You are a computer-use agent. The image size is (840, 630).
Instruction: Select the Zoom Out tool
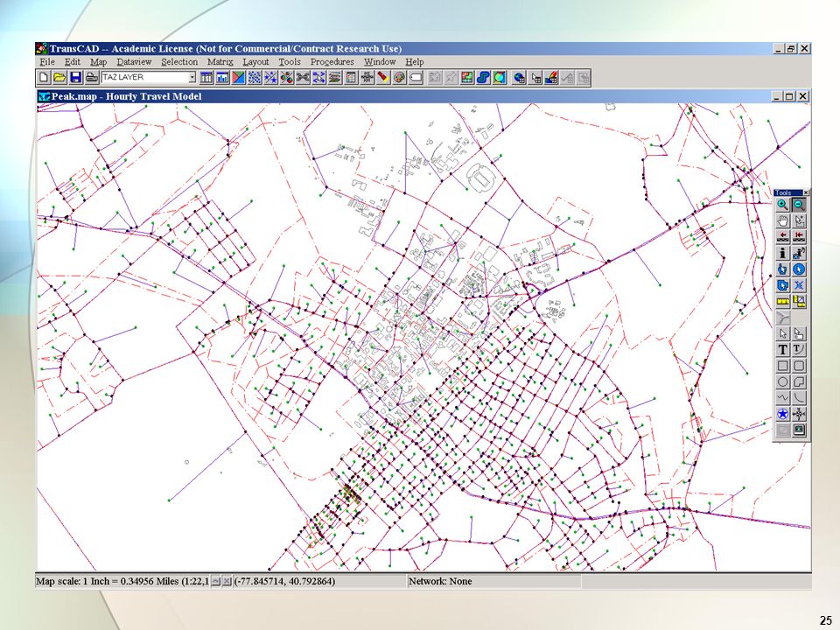click(x=799, y=205)
